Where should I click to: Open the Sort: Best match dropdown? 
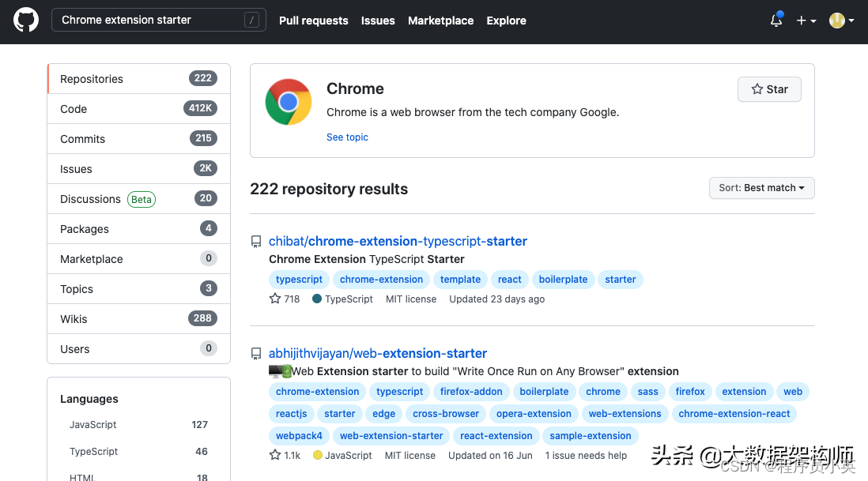(x=762, y=188)
